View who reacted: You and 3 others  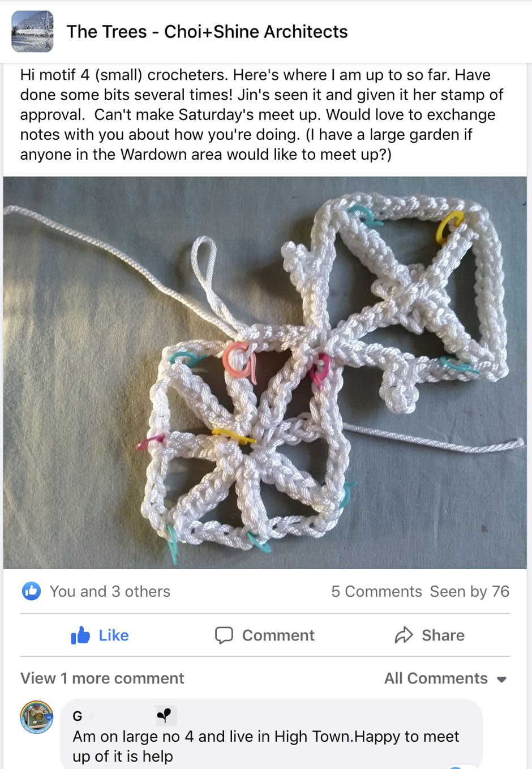pyautogui.click(x=110, y=591)
